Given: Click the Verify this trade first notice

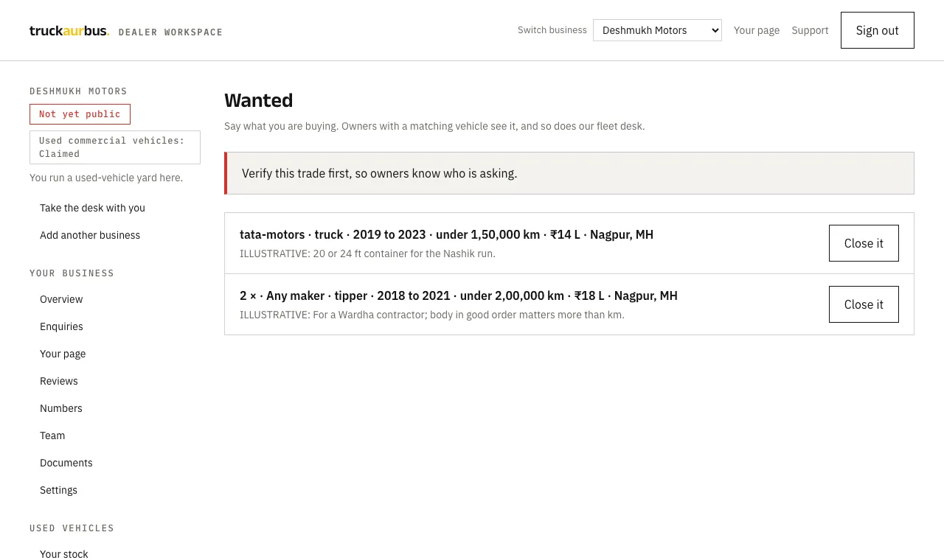Looking at the screenshot, I should point(569,173).
